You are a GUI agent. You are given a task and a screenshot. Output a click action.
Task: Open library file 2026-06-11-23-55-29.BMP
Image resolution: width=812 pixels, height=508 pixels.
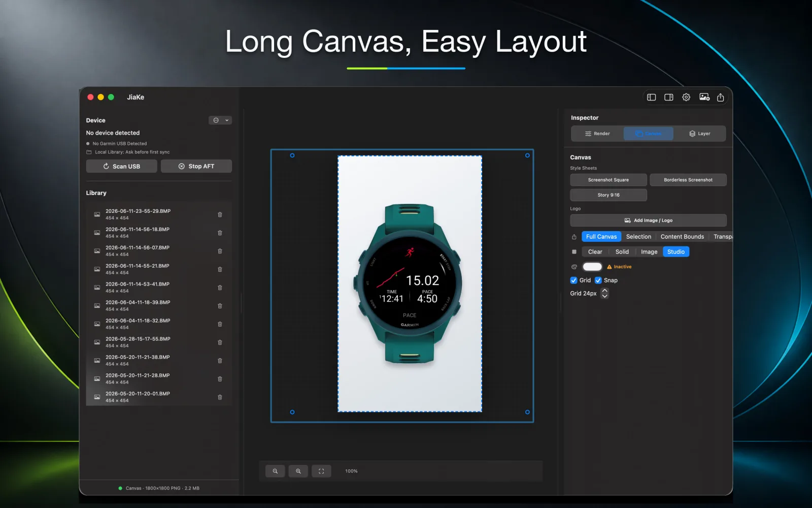click(159, 214)
